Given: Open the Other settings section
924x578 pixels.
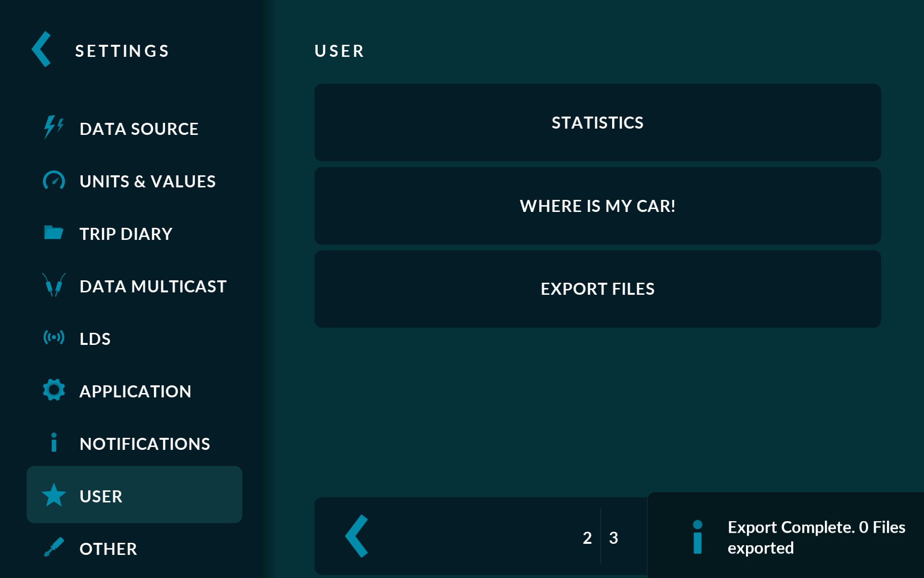Looking at the screenshot, I should tap(108, 549).
